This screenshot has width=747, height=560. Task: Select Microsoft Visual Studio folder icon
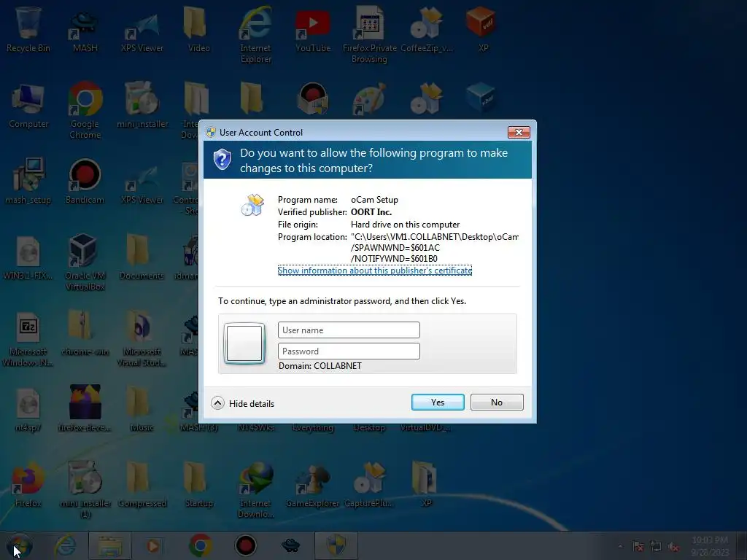[142, 339]
